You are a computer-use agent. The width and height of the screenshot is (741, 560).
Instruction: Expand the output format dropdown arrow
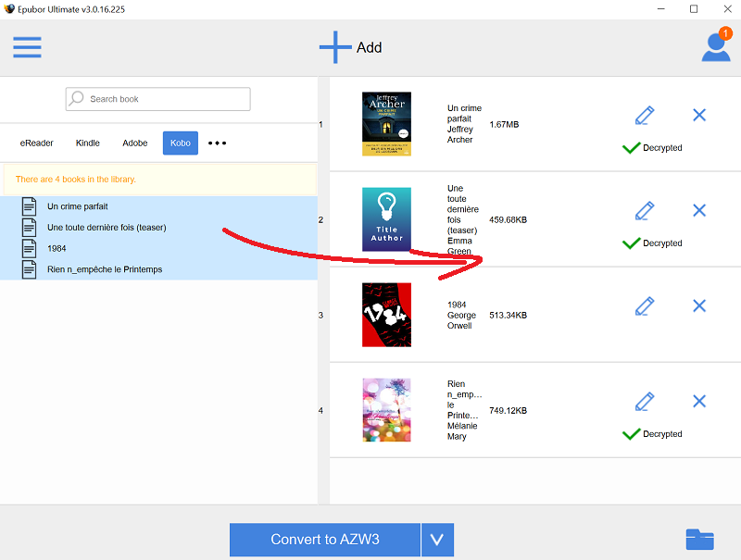(437, 540)
